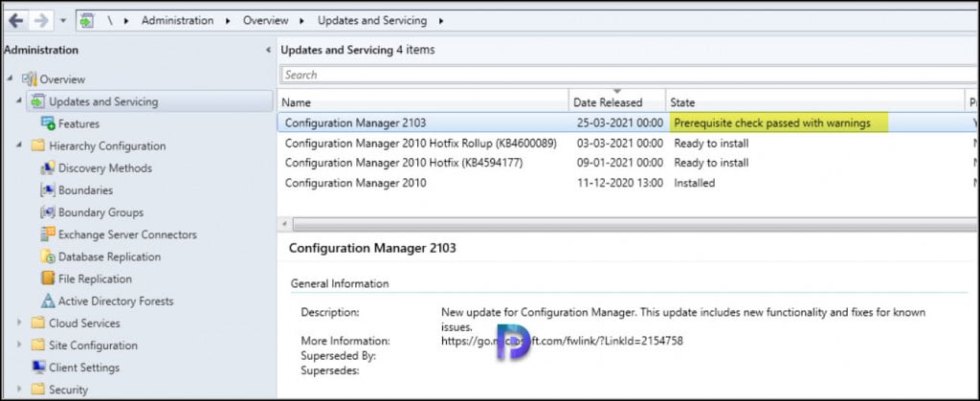Viewport: 980px width, 401px height.
Task: Select Updates and Servicing in breadcrumb
Action: pos(372,21)
